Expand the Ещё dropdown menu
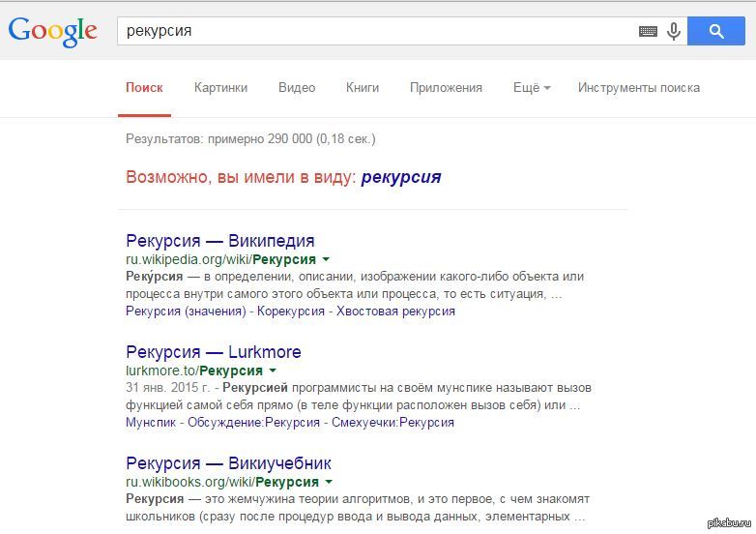The image size is (756, 534). coord(532,88)
